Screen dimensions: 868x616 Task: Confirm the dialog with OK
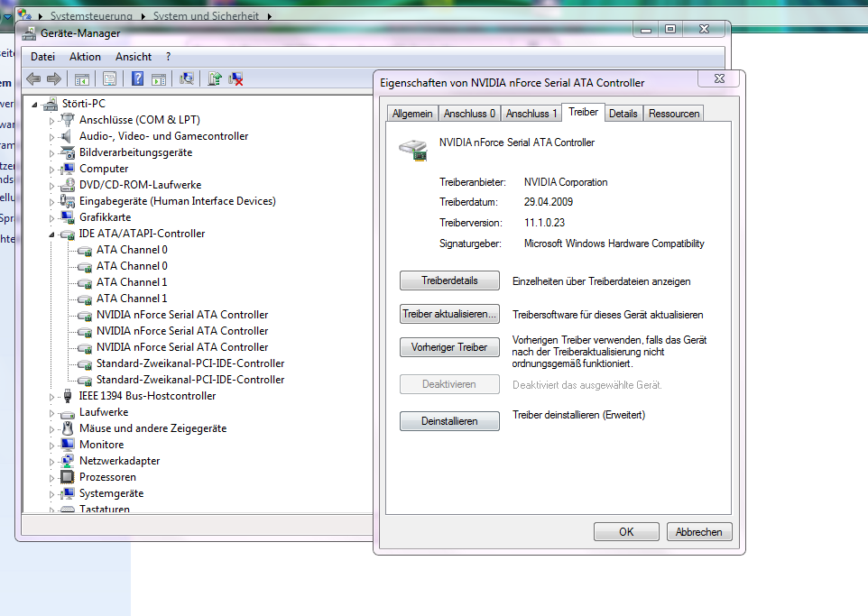coord(627,532)
